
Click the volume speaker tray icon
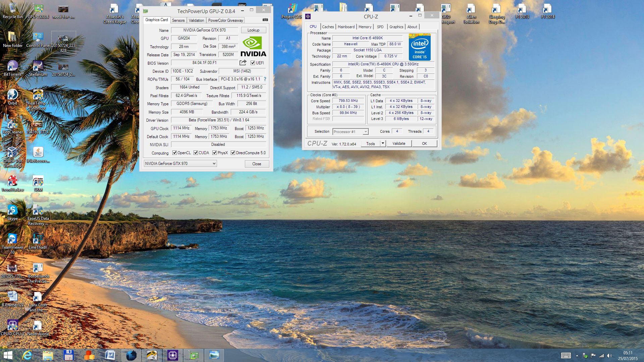point(609,356)
